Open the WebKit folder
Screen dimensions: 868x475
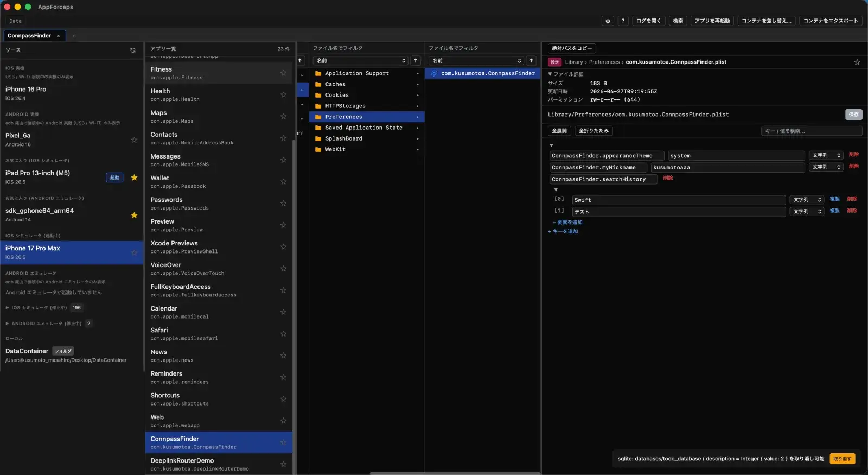[x=367, y=149]
